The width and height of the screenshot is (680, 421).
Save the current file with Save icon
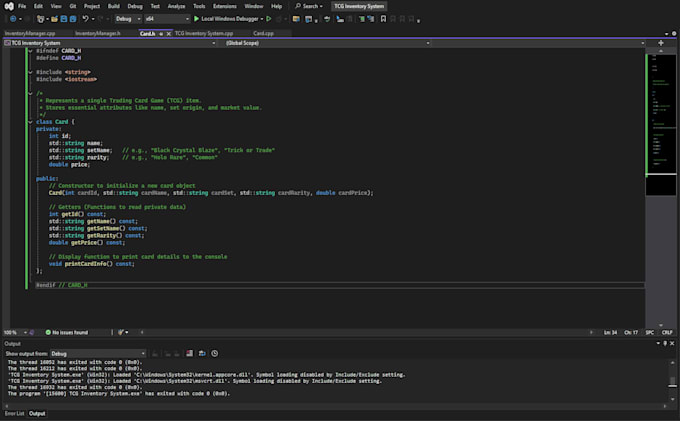(64, 19)
